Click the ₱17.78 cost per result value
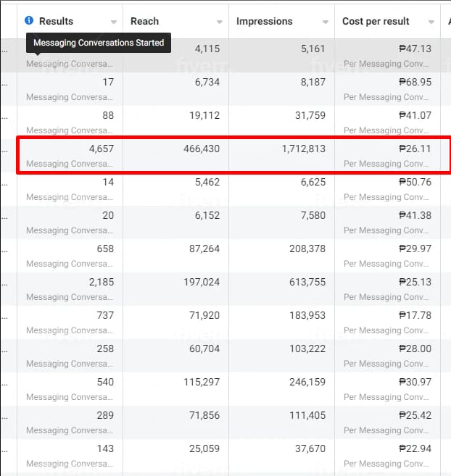Viewport: 451px width, 476px height. pyautogui.click(x=415, y=315)
